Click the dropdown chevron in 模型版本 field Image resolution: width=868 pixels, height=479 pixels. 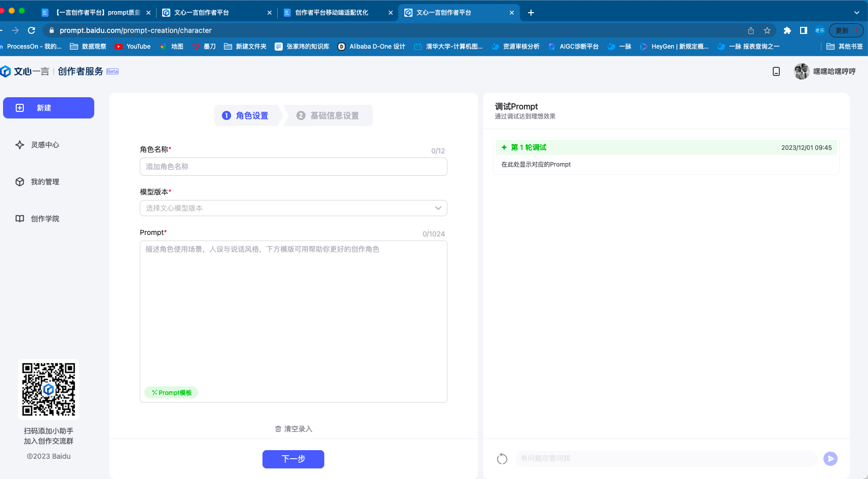click(438, 208)
